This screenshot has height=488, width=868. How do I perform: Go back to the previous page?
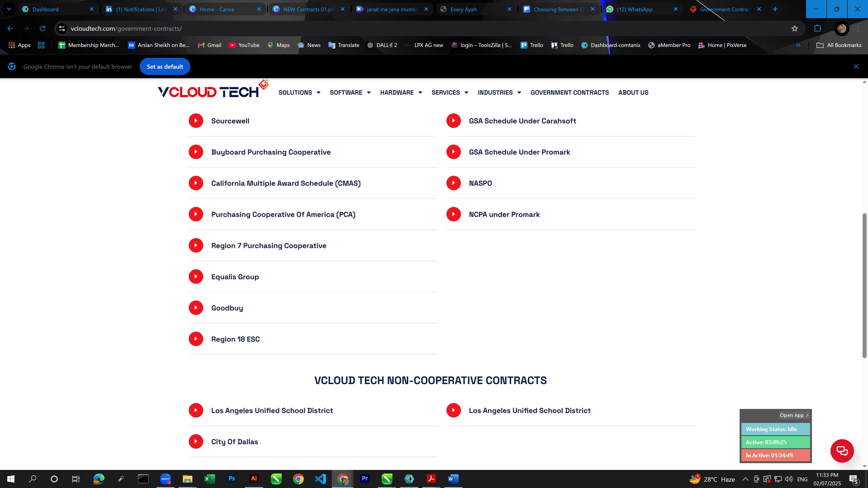pyautogui.click(x=10, y=29)
